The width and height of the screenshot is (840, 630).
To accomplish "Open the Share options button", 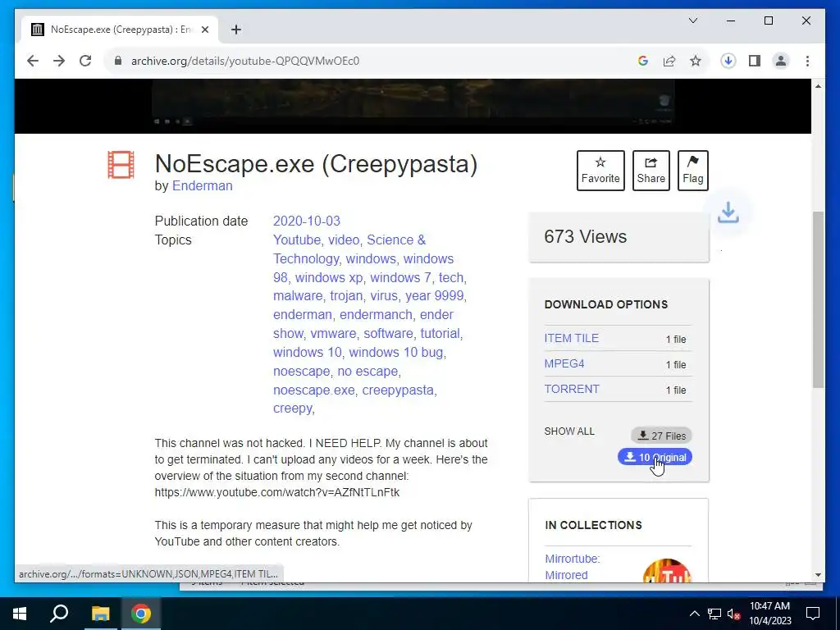I will coord(651,171).
